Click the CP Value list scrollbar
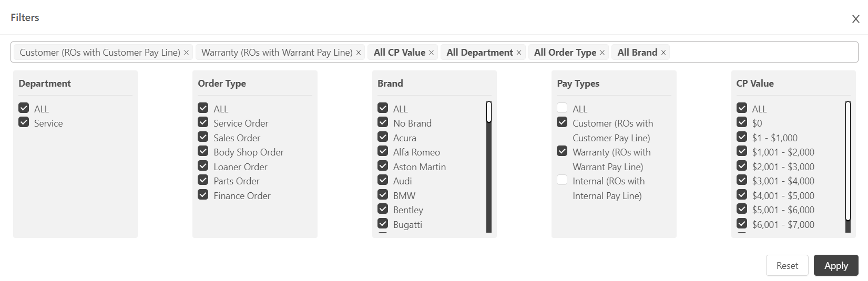This screenshot has height=281, width=868. click(x=848, y=167)
